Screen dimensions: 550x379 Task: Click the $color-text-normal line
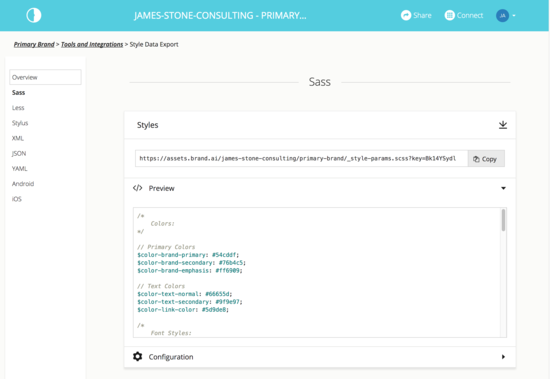pyautogui.click(x=185, y=294)
